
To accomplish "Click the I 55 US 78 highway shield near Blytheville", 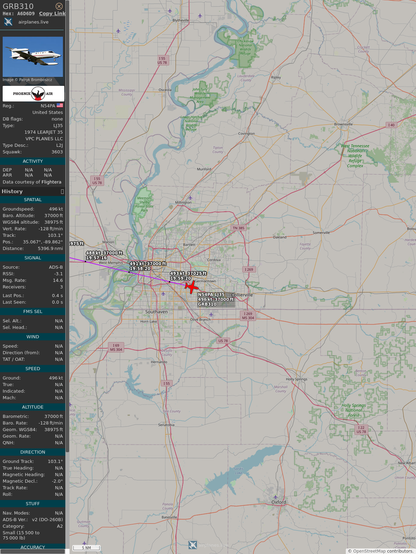I will [162, 60].
